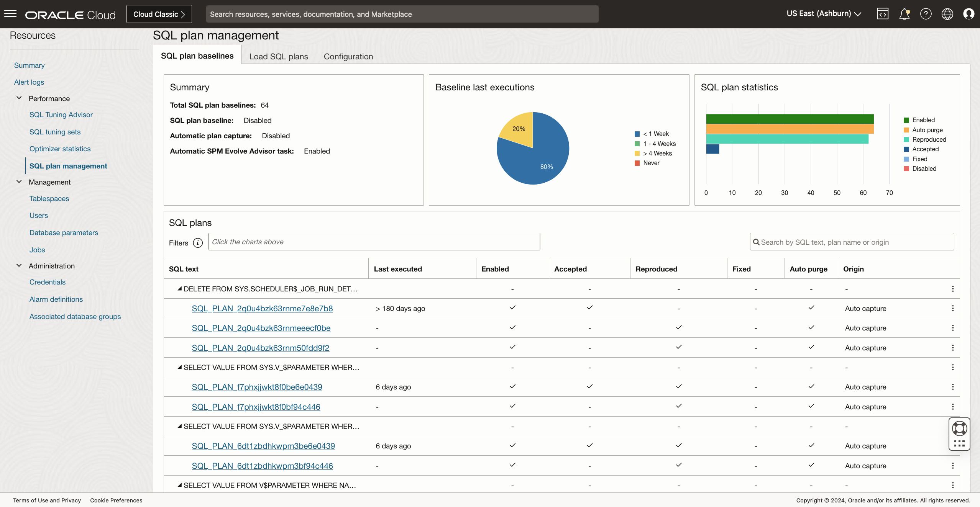
Task: Collapse the Performance section in sidebar
Action: [x=19, y=98]
